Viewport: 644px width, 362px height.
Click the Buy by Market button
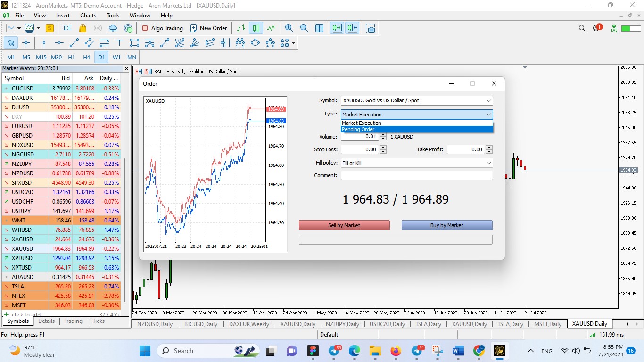pyautogui.click(x=447, y=225)
